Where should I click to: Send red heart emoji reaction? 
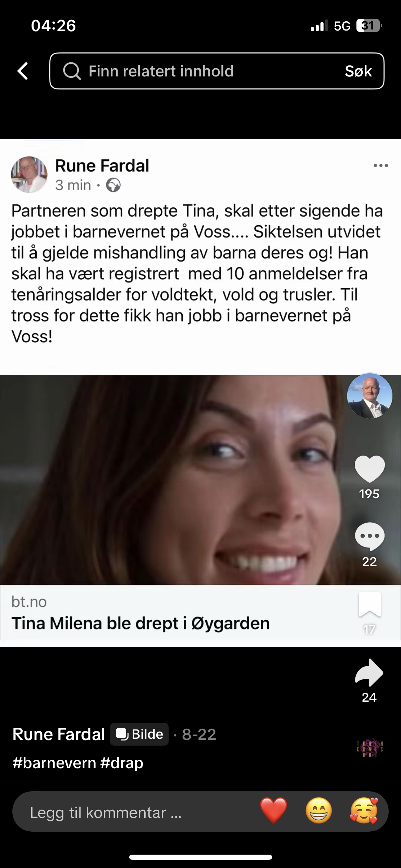pyautogui.click(x=274, y=811)
